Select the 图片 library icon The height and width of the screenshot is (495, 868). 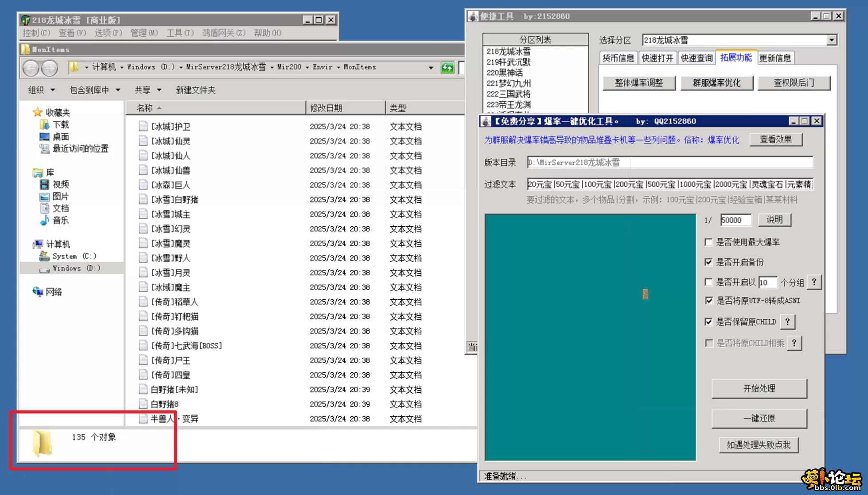[44, 196]
